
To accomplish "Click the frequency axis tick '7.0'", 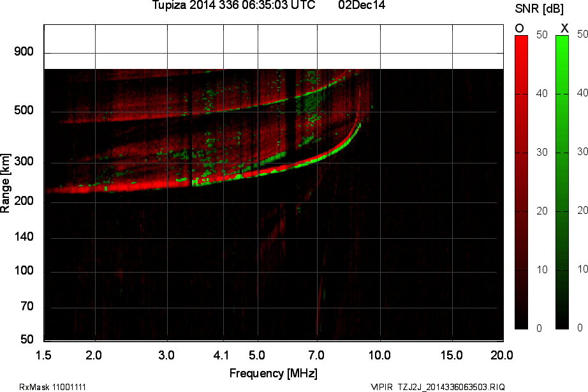I will tap(316, 355).
